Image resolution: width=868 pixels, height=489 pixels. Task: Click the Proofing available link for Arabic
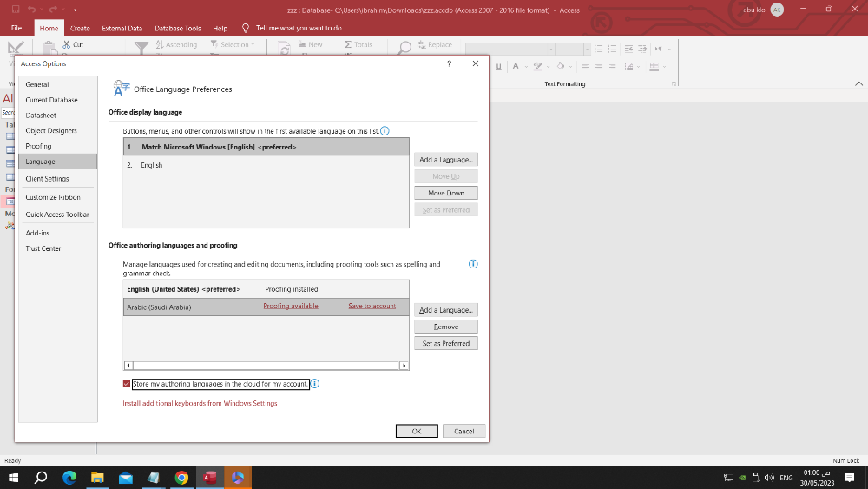(291, 306)
